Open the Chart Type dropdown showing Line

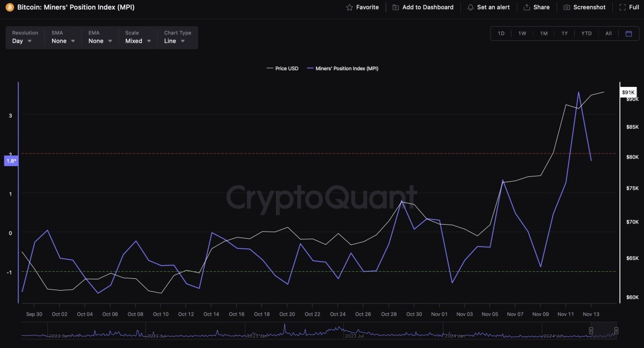click(174, 41)
